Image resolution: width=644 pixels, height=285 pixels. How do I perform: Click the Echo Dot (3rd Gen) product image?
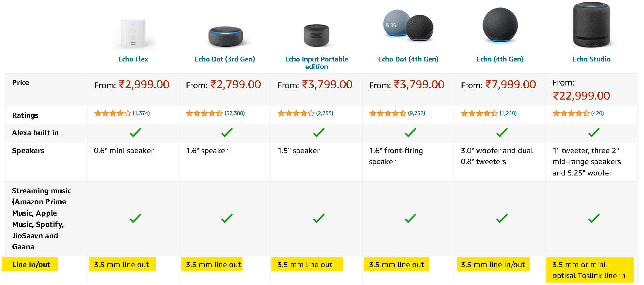pyautogui.click(x=225, y=36)
